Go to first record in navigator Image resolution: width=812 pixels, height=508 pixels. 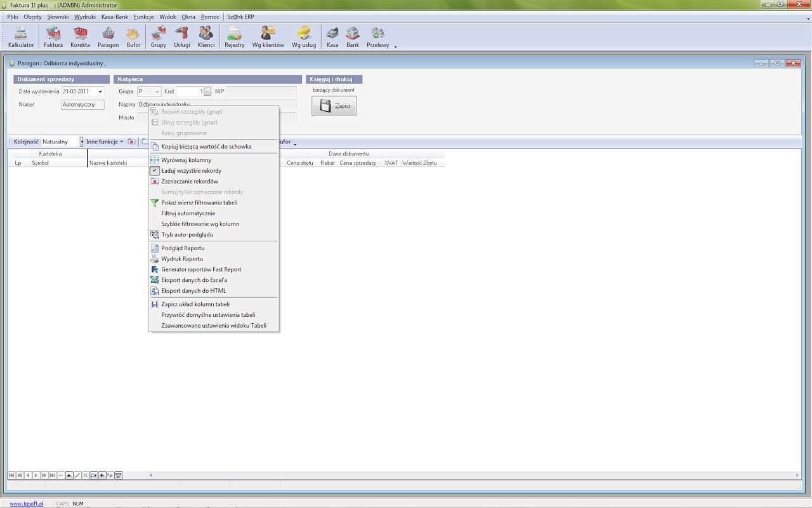[x=12, y=475]
